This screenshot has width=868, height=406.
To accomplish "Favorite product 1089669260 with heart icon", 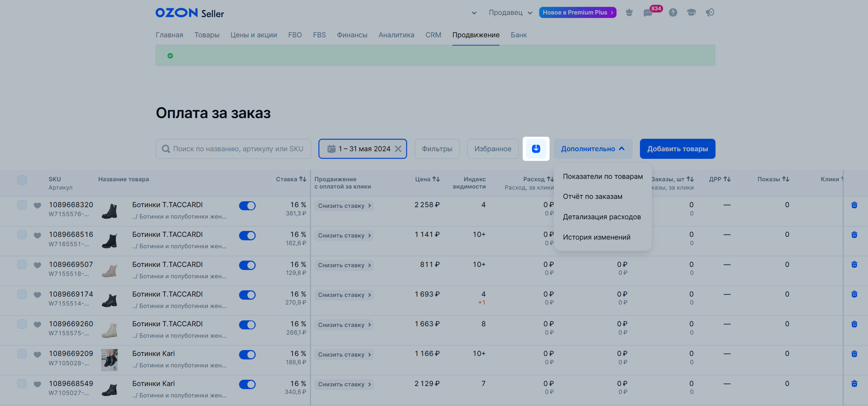I will [37, 324].
